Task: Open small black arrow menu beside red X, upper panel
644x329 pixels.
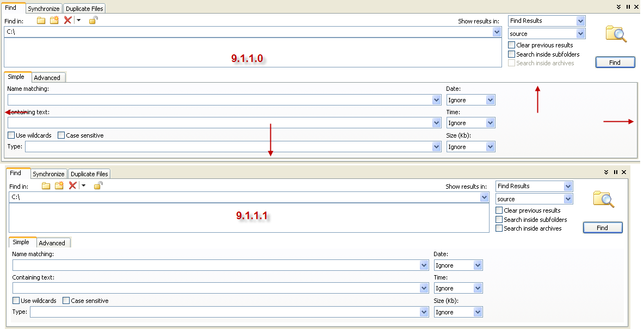Action: [78, 20]
